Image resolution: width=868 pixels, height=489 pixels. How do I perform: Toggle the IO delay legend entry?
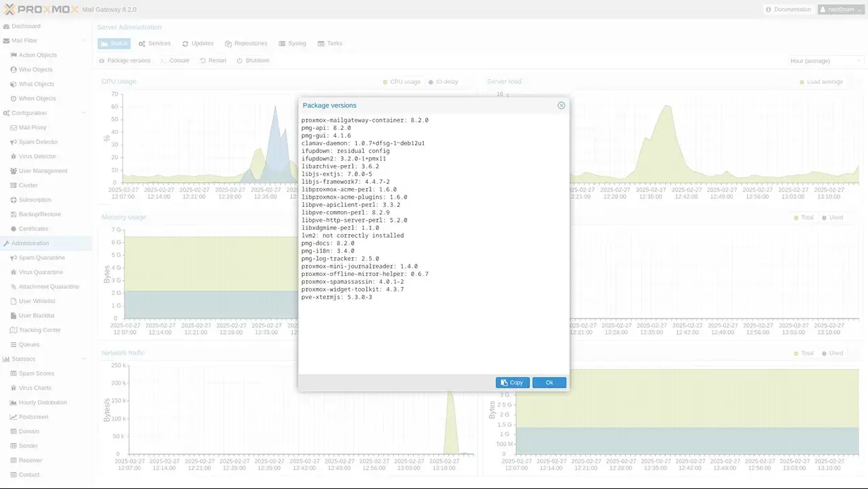[x=443, y=82]
